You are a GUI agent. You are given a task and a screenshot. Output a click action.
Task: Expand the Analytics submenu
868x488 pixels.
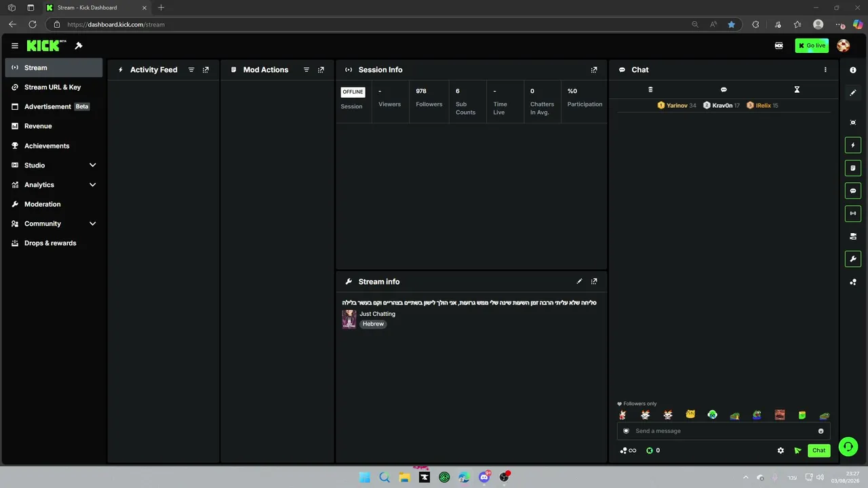[54, 185]
